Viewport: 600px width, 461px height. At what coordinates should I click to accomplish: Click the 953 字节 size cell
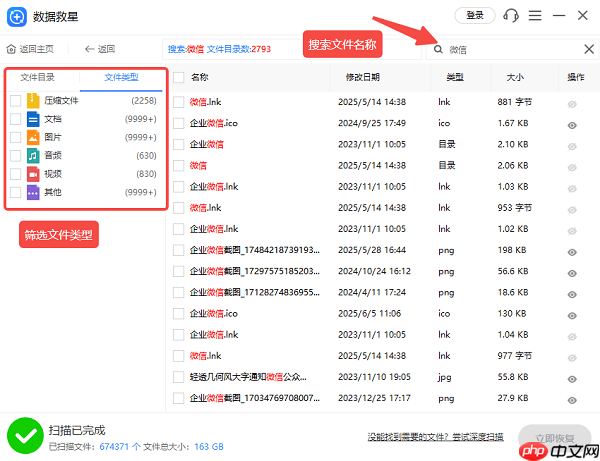tap(515, 208)
